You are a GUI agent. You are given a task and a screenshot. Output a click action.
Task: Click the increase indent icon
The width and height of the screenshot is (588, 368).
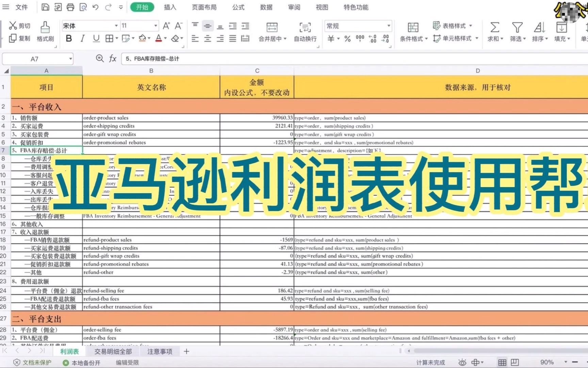click(x=245, y=26)
